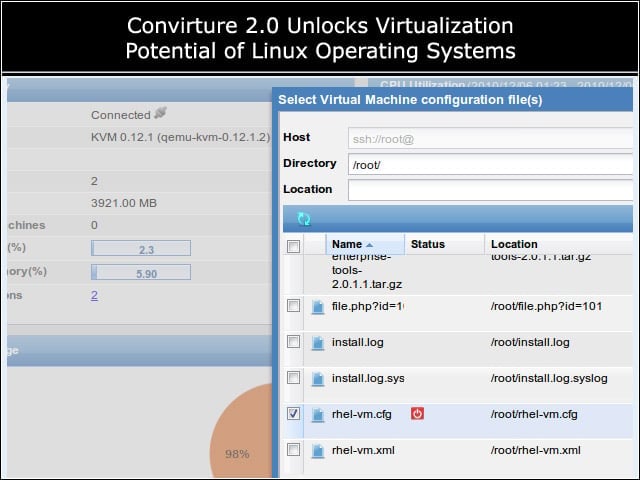Uncheck the rhel-vm.cfg row checkbox
Screen dimensions: 640x480
point(293,413)
